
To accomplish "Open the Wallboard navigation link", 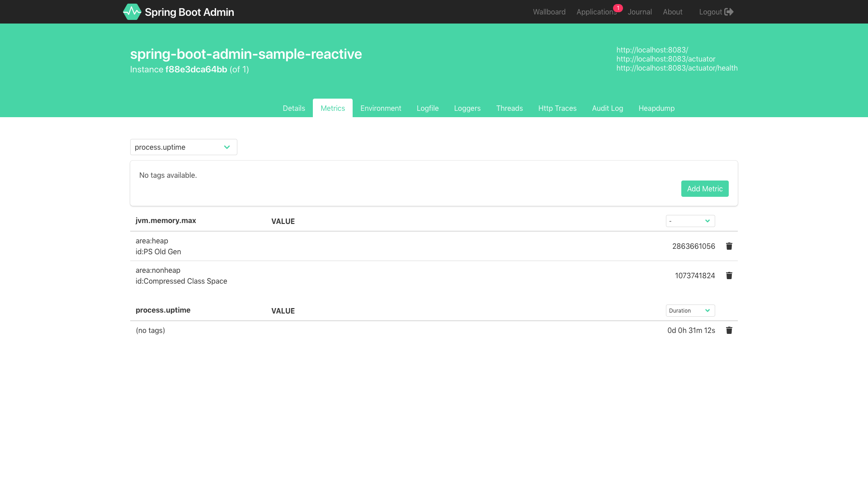I will (549, 12).
